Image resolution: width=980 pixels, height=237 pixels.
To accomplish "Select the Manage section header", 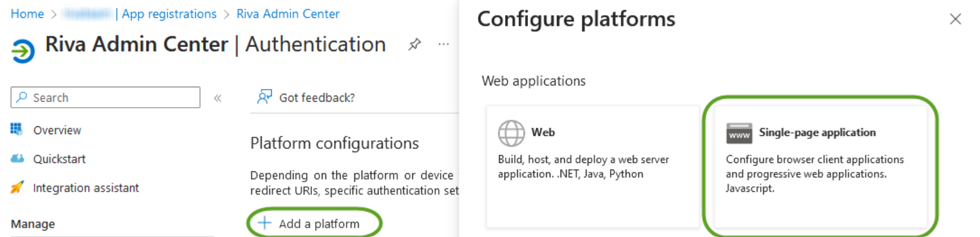I will [x=33, y=224].
